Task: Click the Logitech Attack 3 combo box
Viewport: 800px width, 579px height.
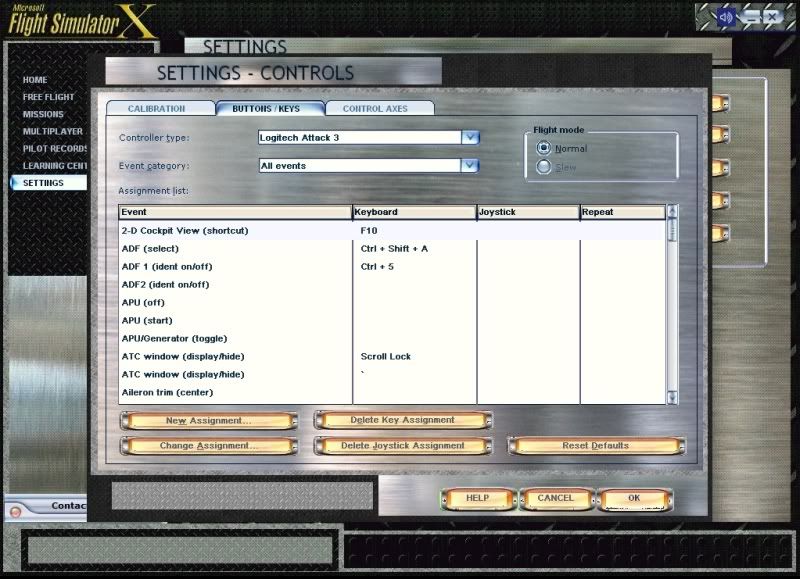Action: coord(368,137)
